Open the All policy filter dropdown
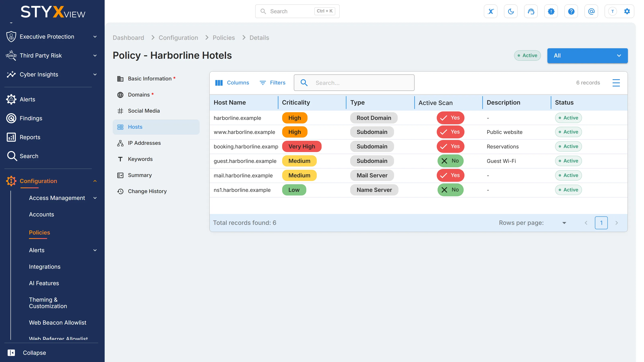Screen dimensions: 644x362 (587, 56)
